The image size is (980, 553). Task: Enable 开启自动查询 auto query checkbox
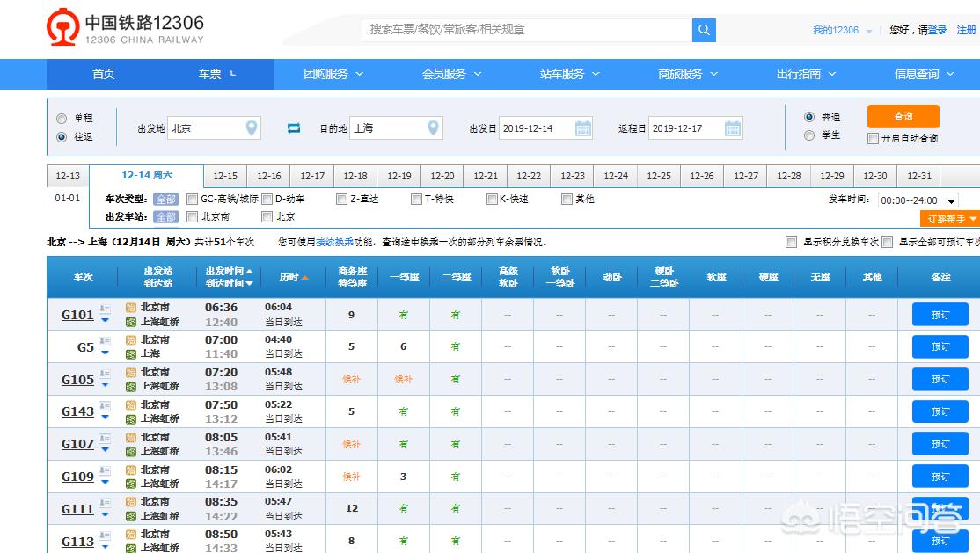(874, 138)
